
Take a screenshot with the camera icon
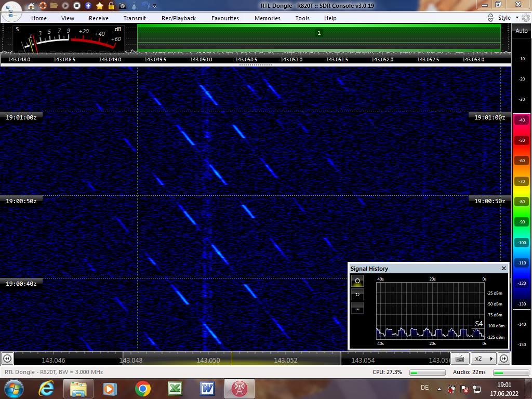pyautogui.click(x=123, y=5)
